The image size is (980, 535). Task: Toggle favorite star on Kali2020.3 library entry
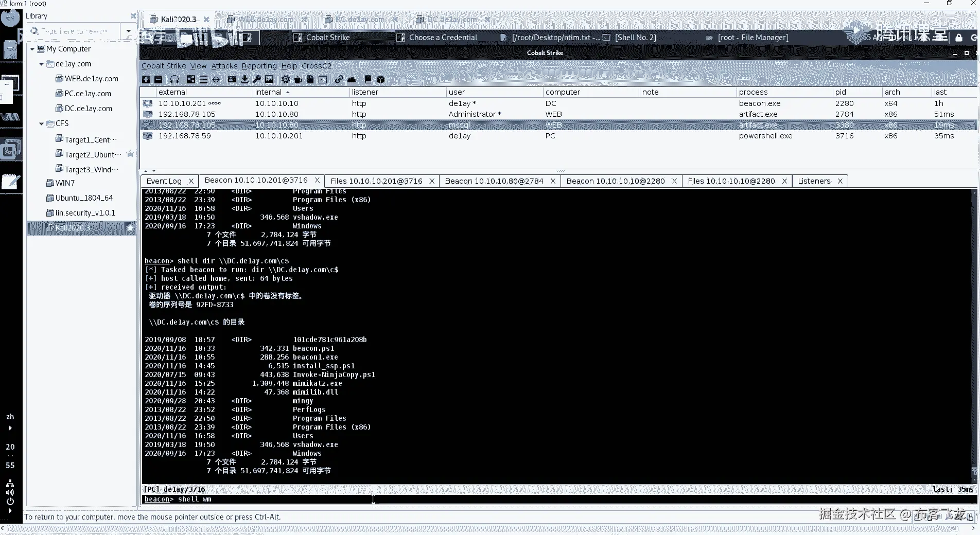pos(130,227)
